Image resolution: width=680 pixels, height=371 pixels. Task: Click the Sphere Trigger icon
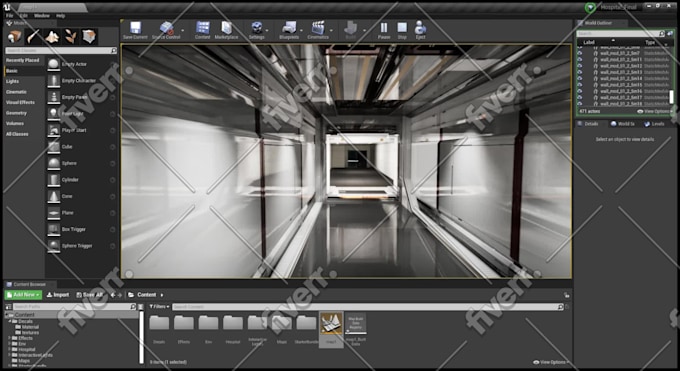53,246
